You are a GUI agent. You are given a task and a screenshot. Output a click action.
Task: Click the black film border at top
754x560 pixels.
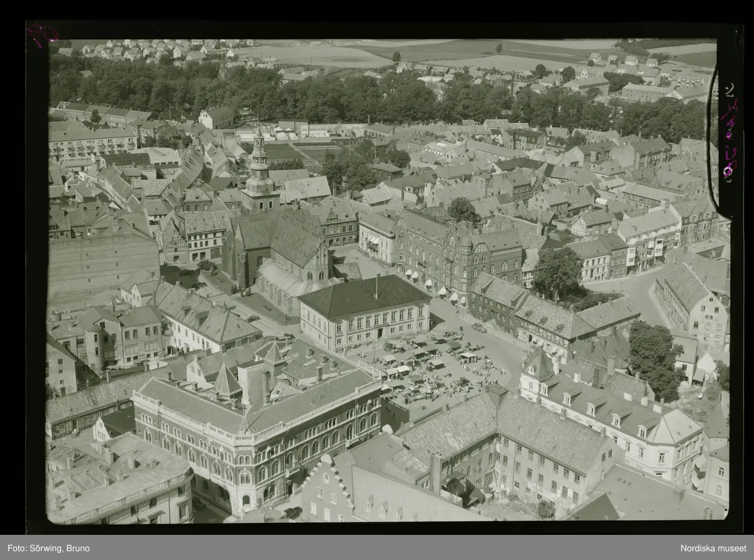pos(377,30)
